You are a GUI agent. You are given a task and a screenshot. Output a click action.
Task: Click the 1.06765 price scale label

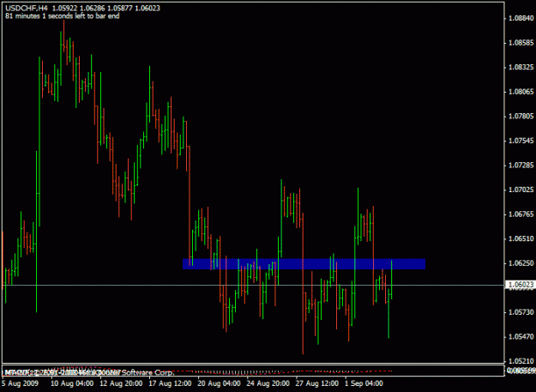[x=521, y=214]
